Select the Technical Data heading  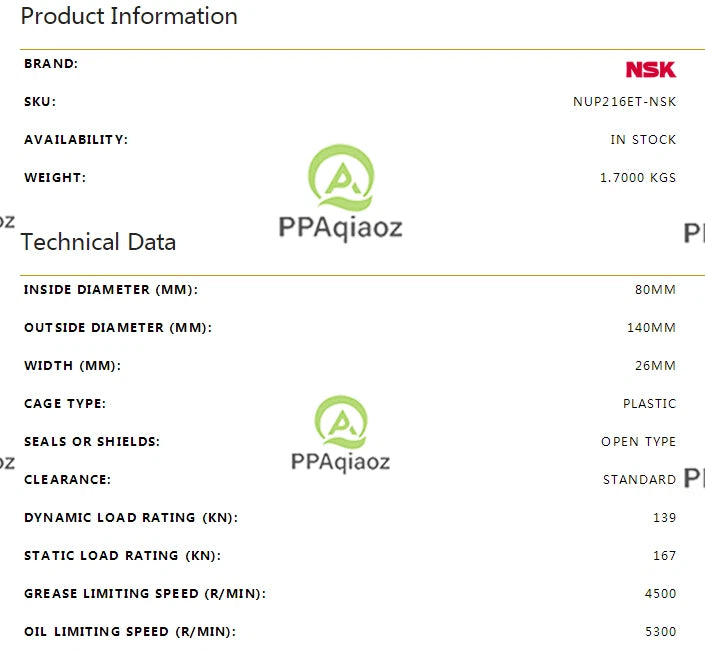click(x=98, y=242)
